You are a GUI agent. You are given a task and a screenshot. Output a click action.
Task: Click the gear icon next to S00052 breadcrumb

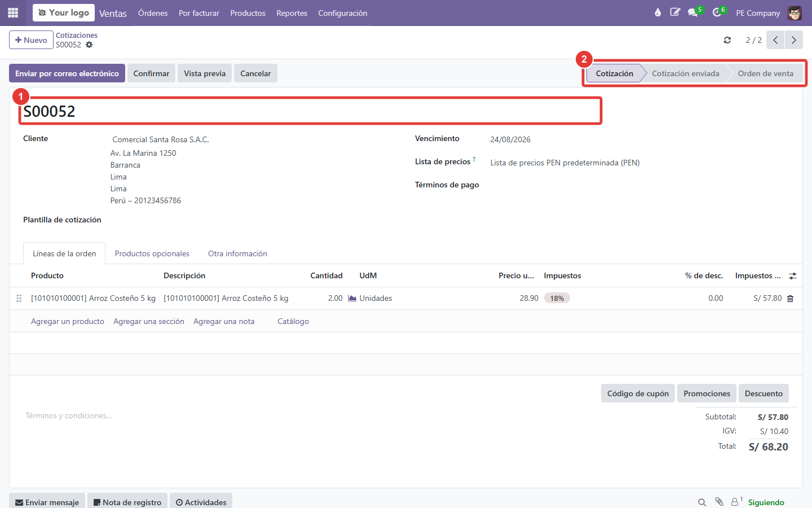point(89,45)
